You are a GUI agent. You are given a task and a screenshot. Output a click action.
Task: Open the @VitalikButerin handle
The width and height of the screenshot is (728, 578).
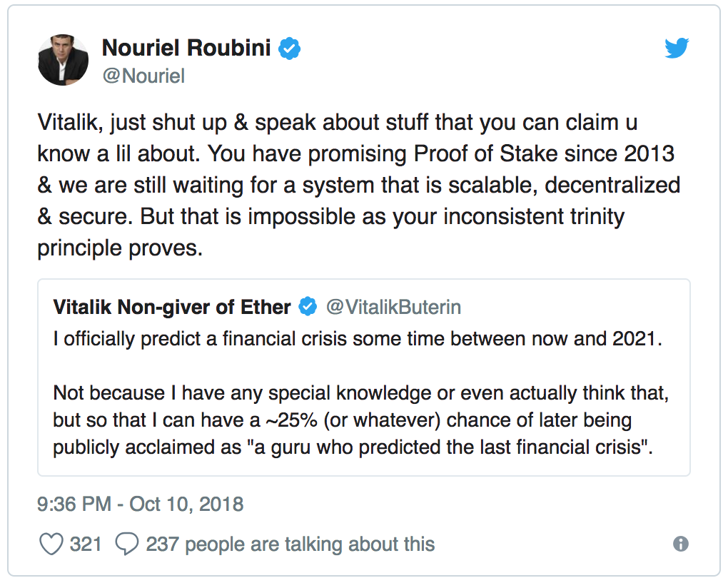(393, 308)
